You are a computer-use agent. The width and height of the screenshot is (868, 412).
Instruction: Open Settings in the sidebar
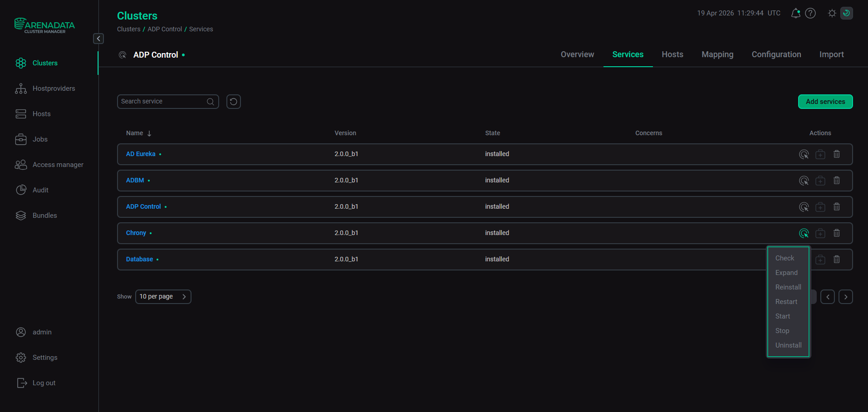(x=36, y=358)
